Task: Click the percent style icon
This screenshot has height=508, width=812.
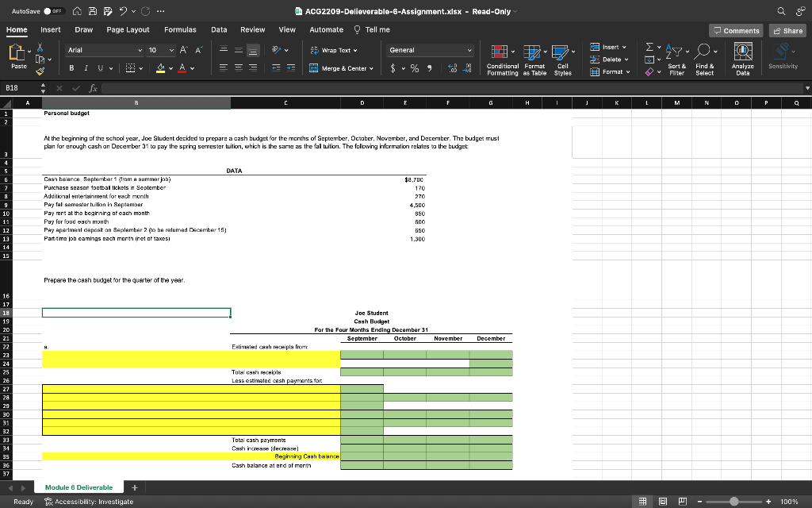Action: click(413, 68)
